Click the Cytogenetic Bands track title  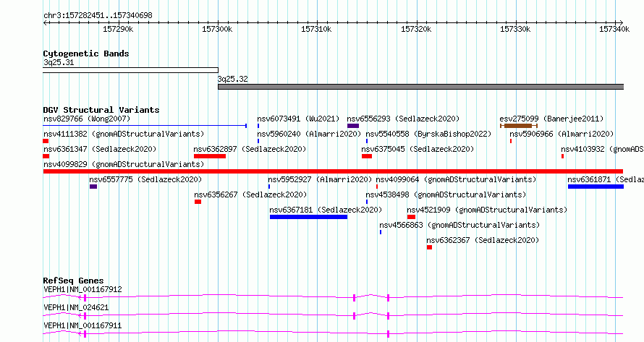[86, 54]
